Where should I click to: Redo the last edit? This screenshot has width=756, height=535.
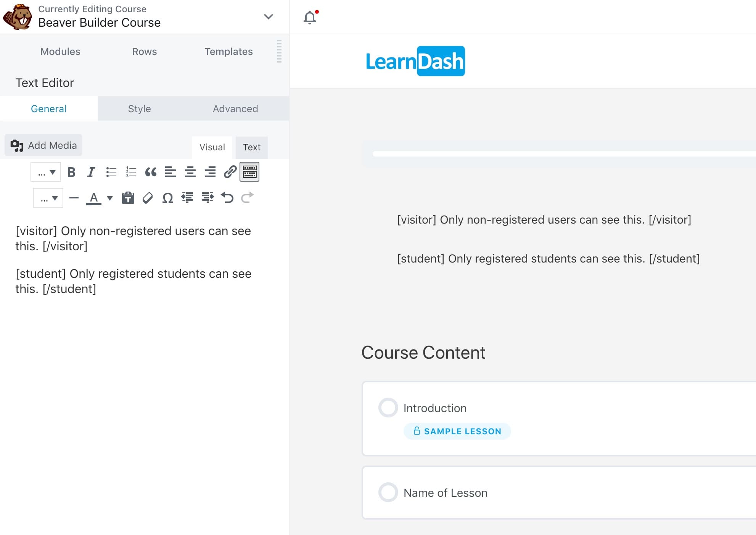[247, 198]
